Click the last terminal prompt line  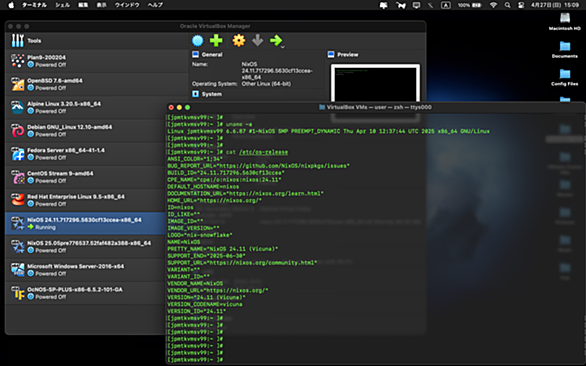pos(195,360)
